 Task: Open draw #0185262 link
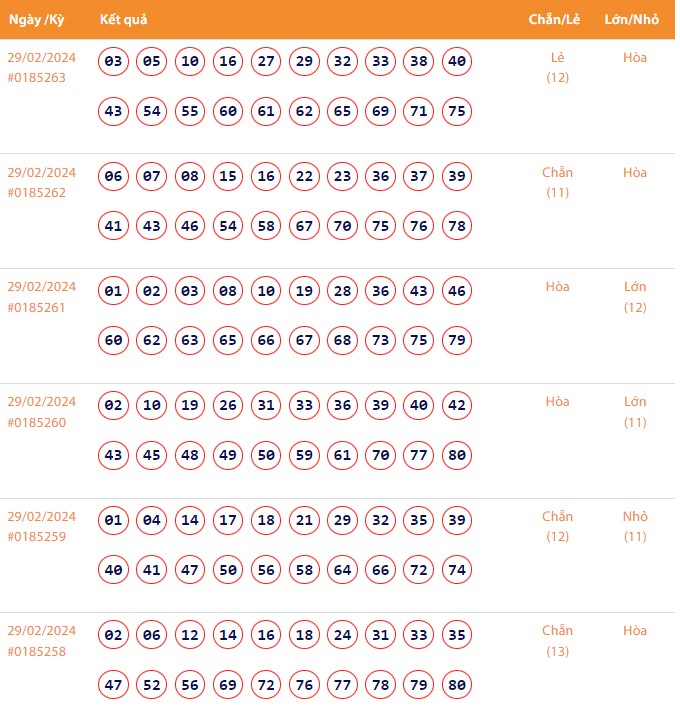[37, 193]
